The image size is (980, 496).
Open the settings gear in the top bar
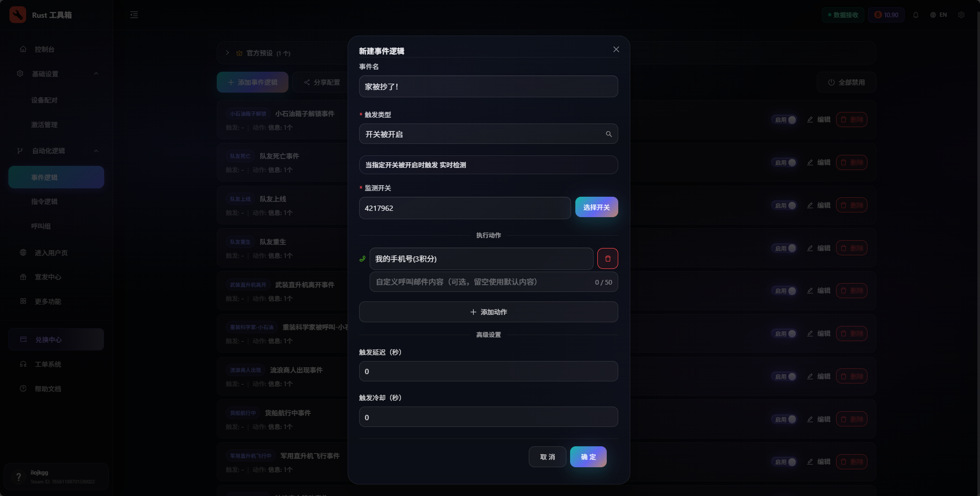(x=961, y=15)
